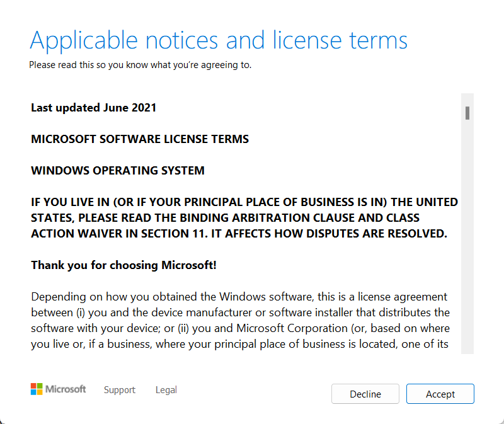
Task: Decline the license terms
Action: pos(365,394)
